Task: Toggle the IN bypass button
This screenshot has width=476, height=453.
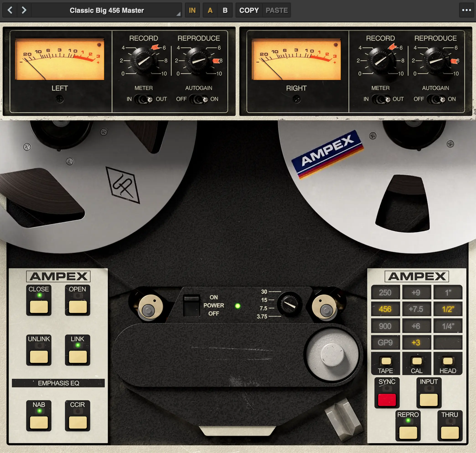Action: click(192, 10)
